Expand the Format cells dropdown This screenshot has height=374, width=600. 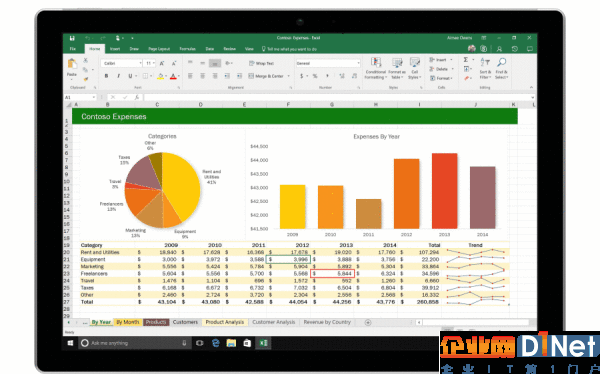(452, 78)
